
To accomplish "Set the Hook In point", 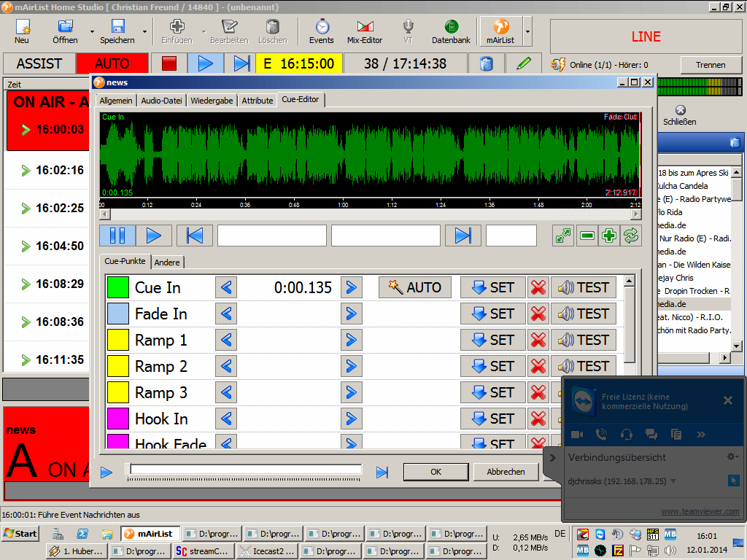I will pyautogui.click(x=493, y=419).
